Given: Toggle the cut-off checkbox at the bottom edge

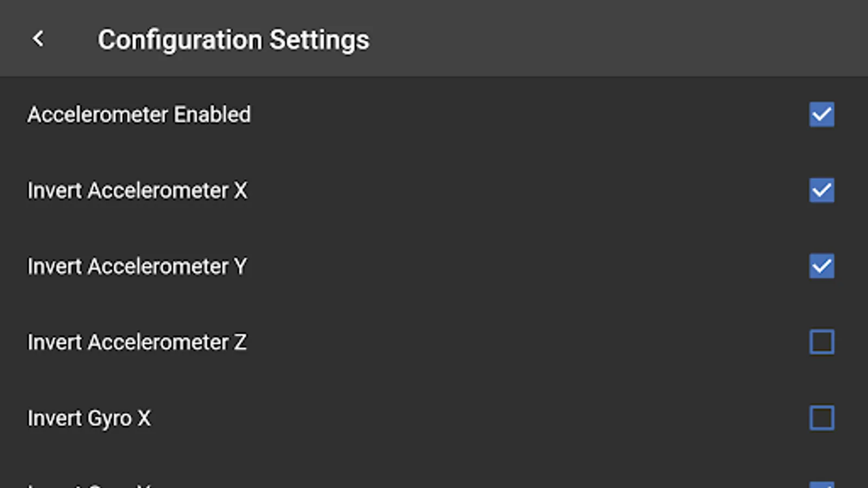Looking at the screenshot, I should click(822, 485).
